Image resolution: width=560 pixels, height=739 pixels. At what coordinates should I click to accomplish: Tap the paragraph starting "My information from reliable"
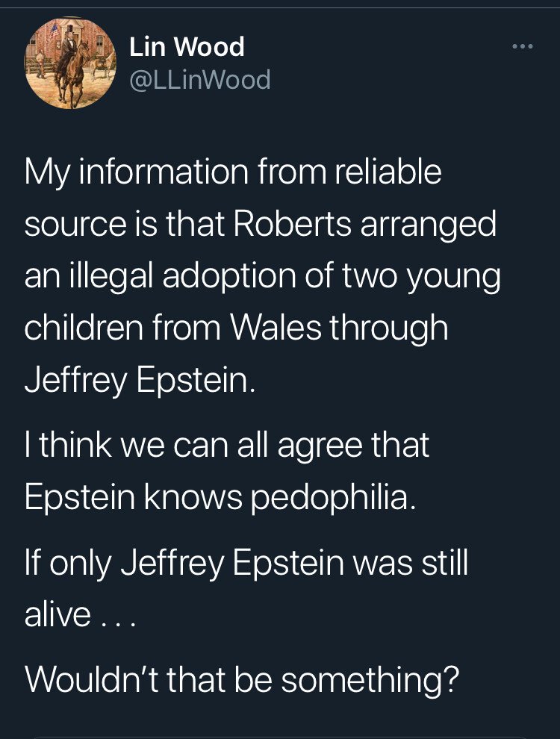tap(261, 276)
